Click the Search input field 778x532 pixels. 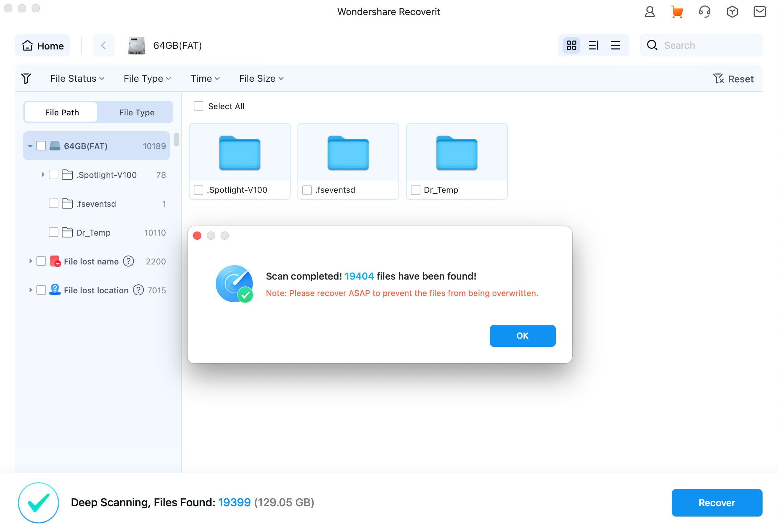coord(701,45)
